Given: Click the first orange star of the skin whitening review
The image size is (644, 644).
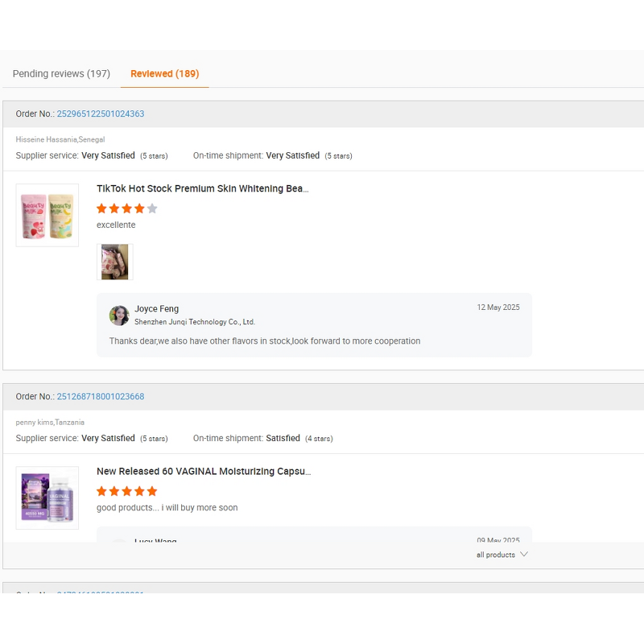Looking at the screenshot, I should [x=101, y=208].
